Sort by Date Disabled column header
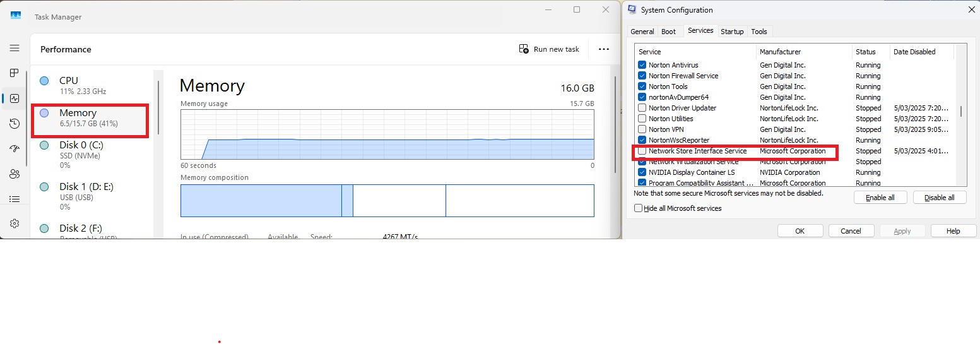The height and width of the screenshot is (344, 980). 921,52
